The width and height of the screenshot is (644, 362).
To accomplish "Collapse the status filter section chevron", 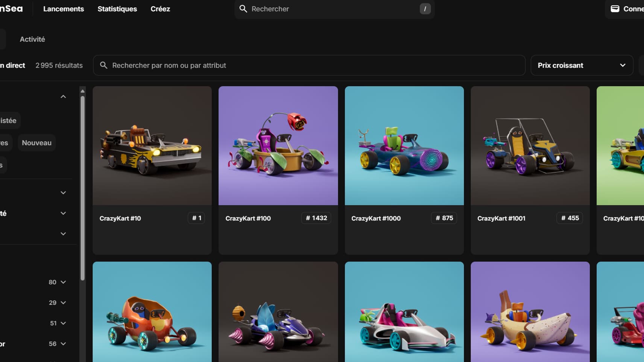I will 63,97.
